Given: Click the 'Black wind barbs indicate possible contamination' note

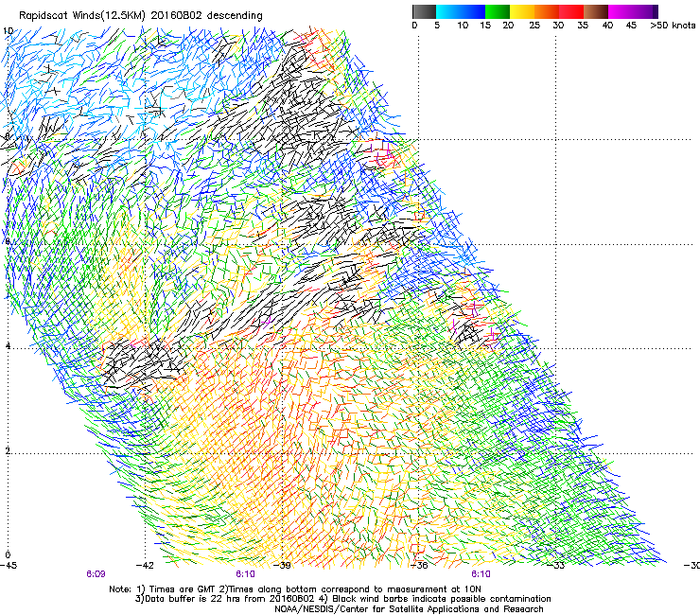Looking at the screenshot, I should (x=442, y=599).
